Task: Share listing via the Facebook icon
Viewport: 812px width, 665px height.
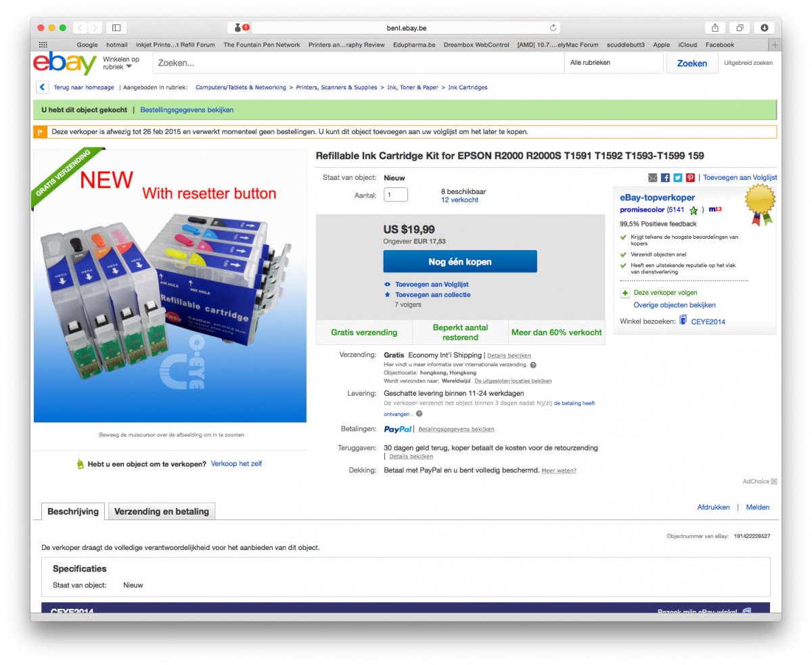Action: pos(665,177)
